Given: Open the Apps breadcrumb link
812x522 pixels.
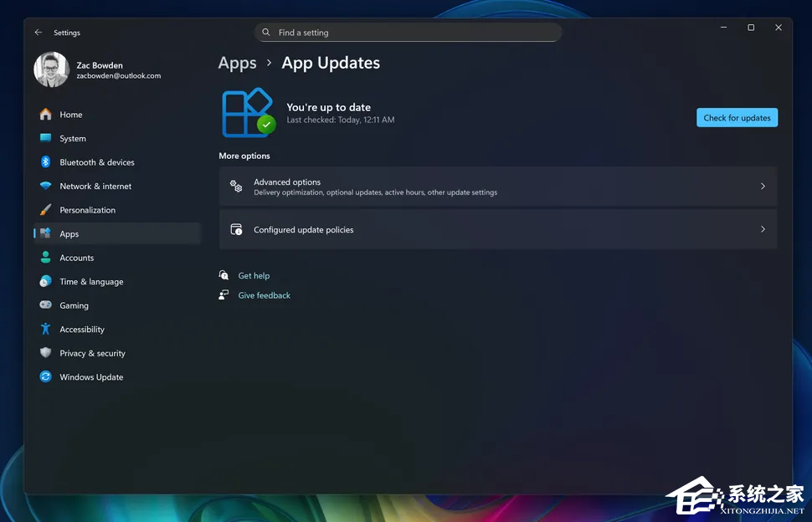Looking at the screenshot, I should click(x=237, y=63).
